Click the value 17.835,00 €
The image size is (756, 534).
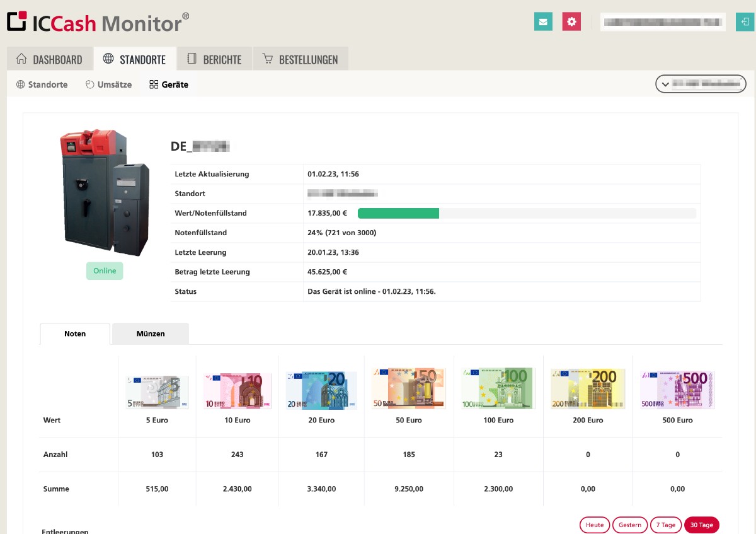[x=327, y=213]
